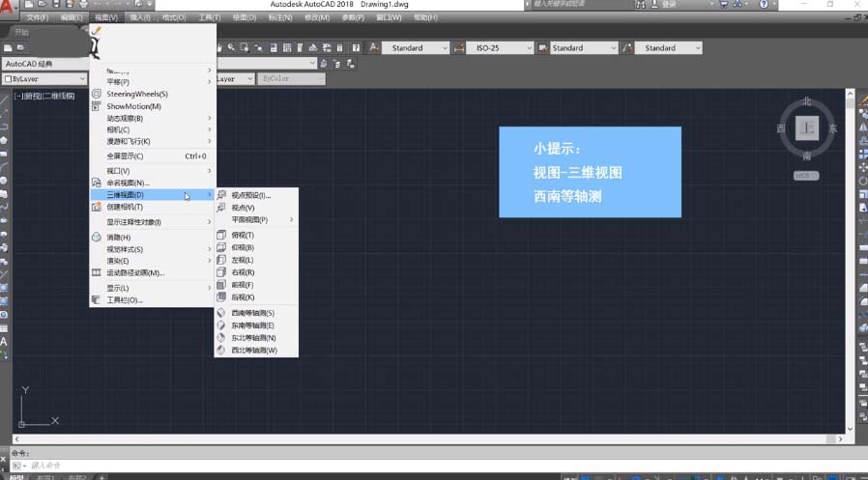
Task: Click the binoculars search icon in the title bar
Action: [x=641, y=4]
